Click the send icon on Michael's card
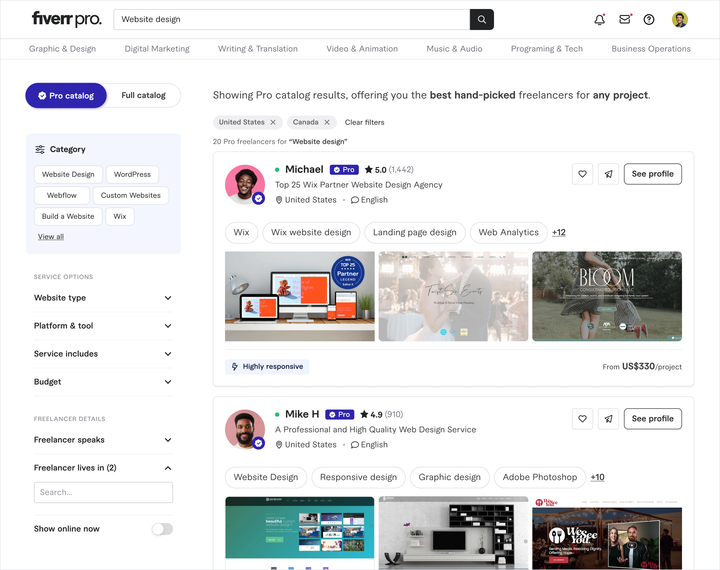This screenshot has width=720, height=570. point(608,174)
